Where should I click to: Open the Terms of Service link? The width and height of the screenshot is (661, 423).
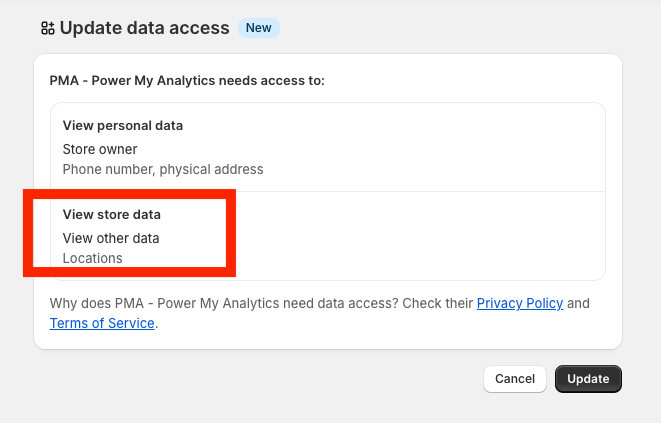[102, 323]
